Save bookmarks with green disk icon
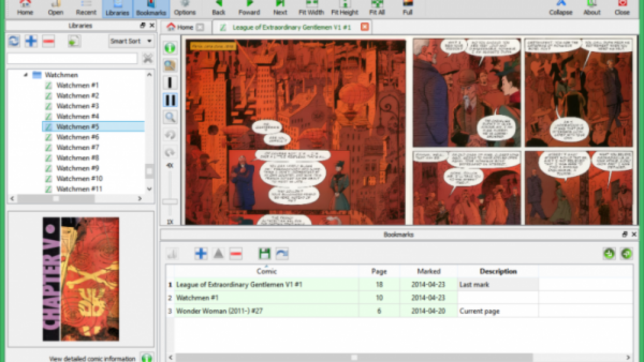 [x=264, y=254]
